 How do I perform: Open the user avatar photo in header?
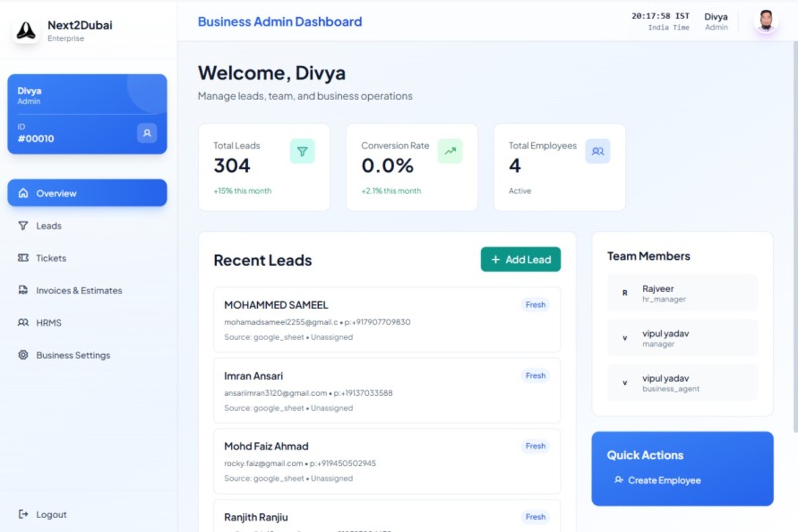[x=766, y=21]
